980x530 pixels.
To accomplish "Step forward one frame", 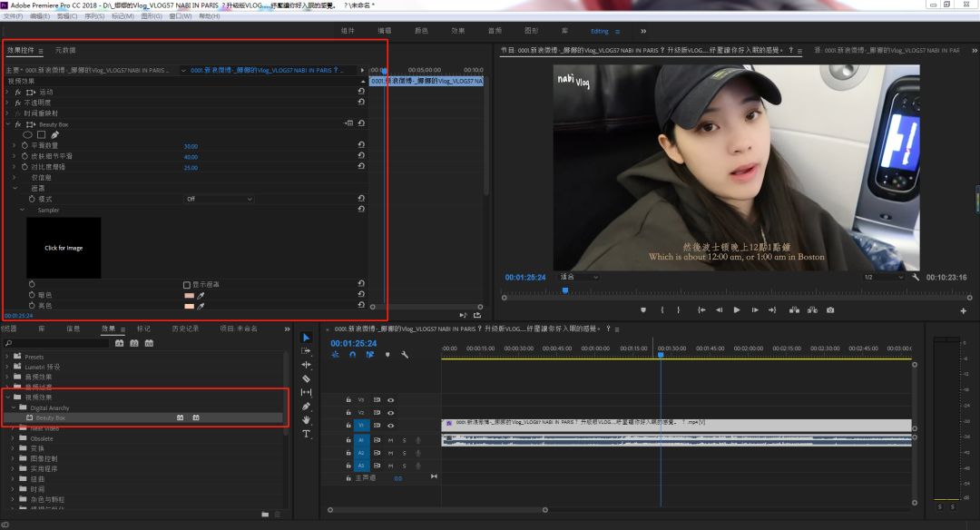I will pyautogui.click(x=755, y=310).
